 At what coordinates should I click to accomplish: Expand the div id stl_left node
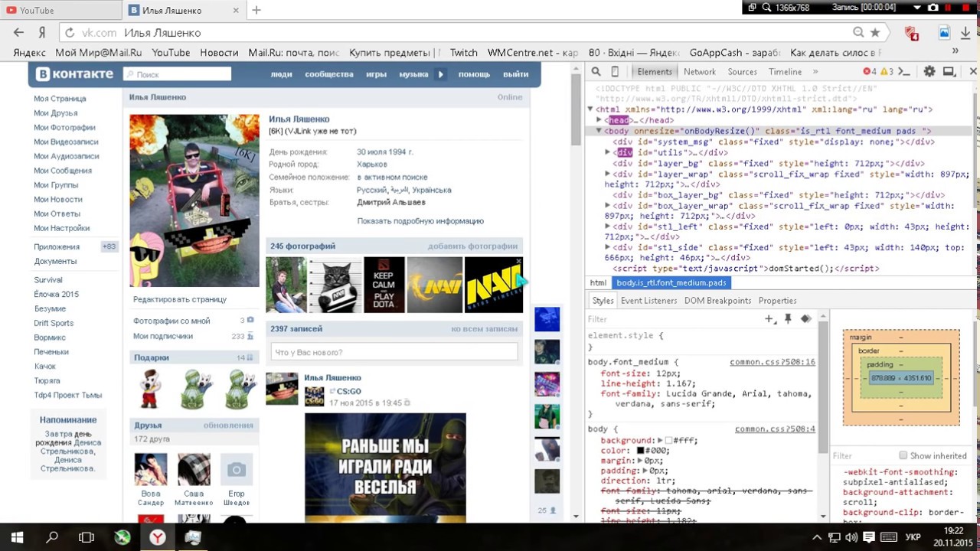click(x=608, y=227)
